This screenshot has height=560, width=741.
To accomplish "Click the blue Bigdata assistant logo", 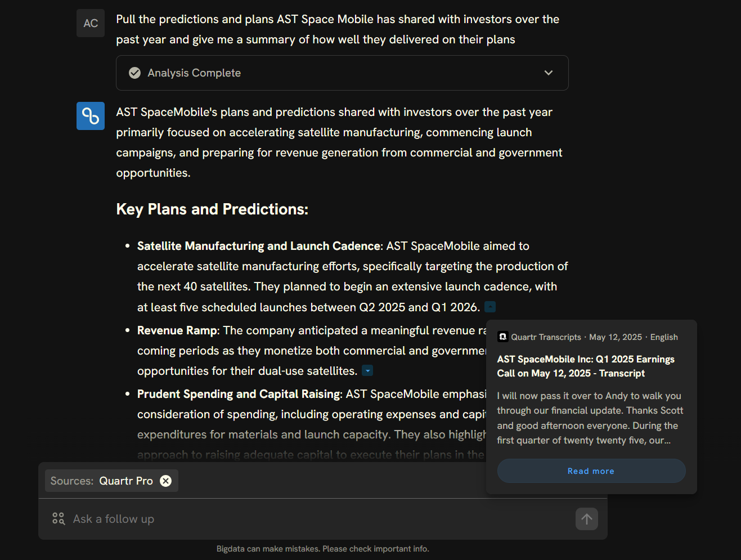I will (91, 116).
